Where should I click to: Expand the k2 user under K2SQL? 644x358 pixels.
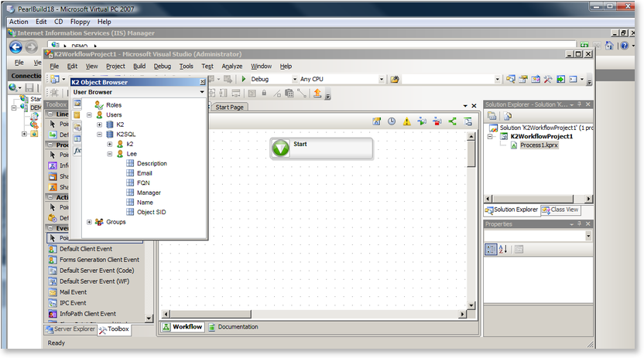(x=110, y=144)
